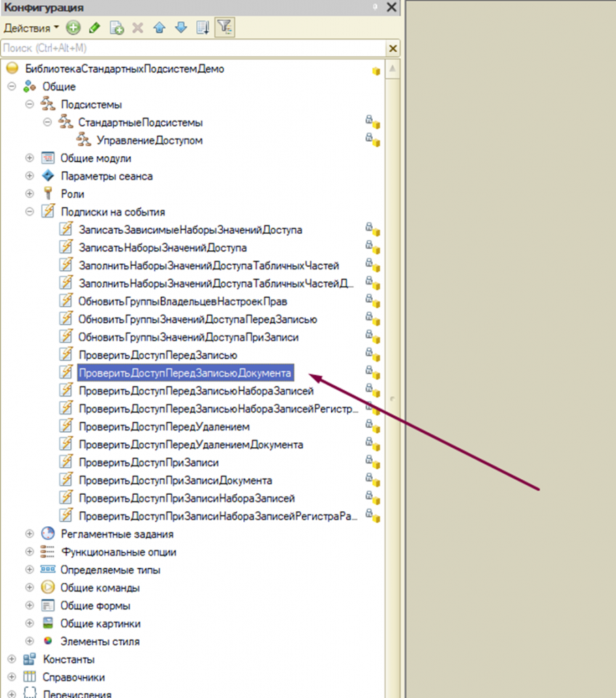Click the Copy object toolbar icon

click(x=117, y=28)
